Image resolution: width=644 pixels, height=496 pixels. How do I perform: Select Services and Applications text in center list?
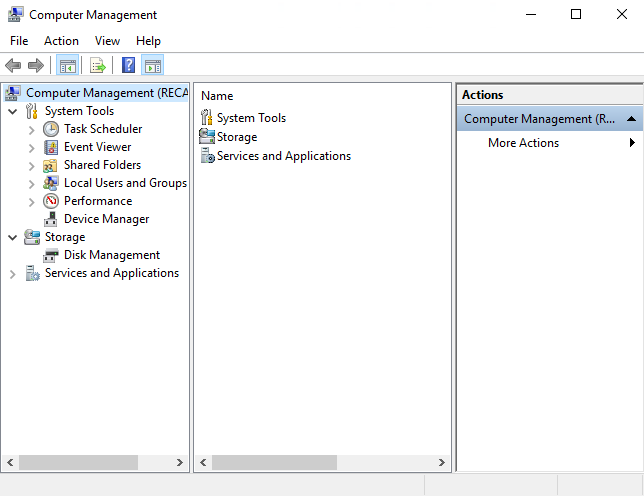point(284,156)
